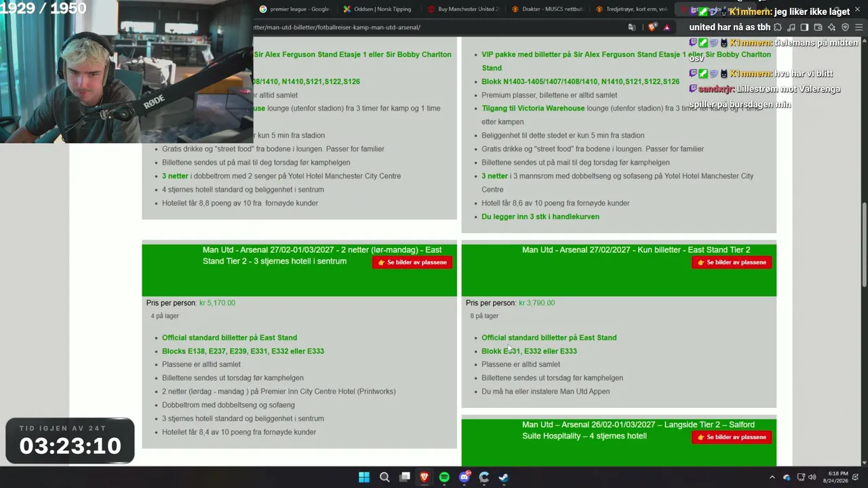The width and height of the screenshot is (868, 488).
Task: Open the Brave Wallet toolbar icon
Action: [818, 27]
